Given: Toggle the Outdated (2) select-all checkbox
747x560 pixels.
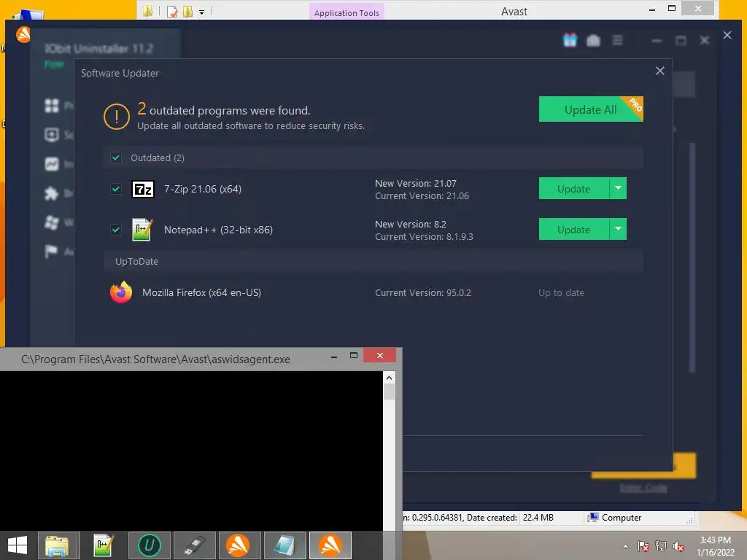Looking at the screenshot, I should click(x=116, y=157).
